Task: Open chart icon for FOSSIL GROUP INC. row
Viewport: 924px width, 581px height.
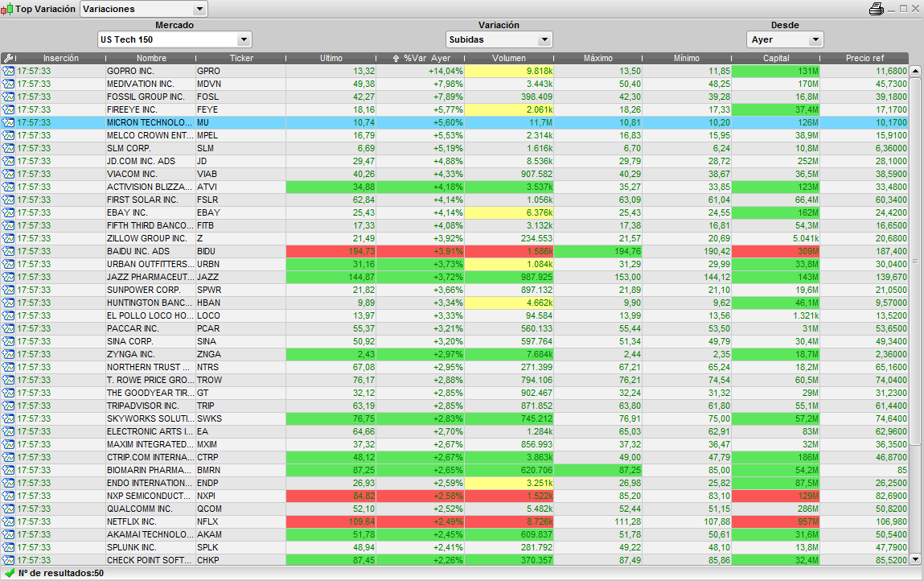Action: click(8, 97)
